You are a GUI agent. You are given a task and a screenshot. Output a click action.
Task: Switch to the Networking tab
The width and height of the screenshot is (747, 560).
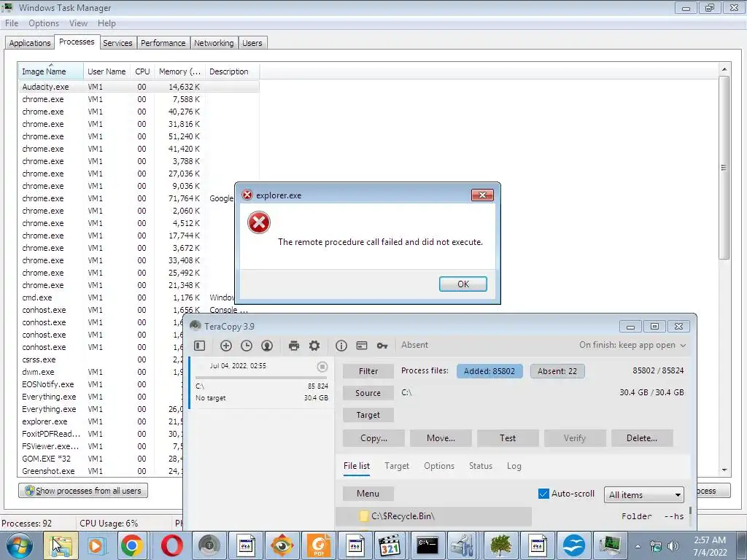click(x=214, y=43)
